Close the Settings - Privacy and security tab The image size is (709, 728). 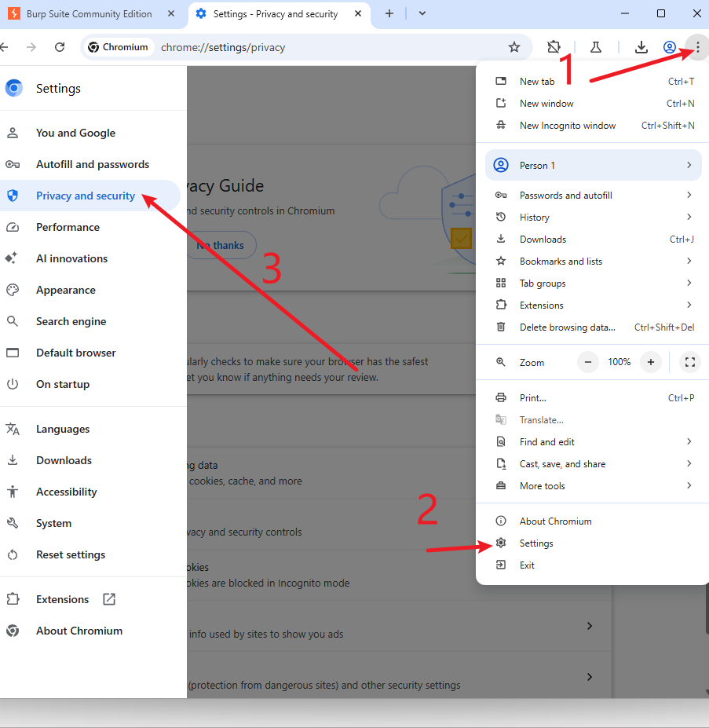[x=358, y=13]
